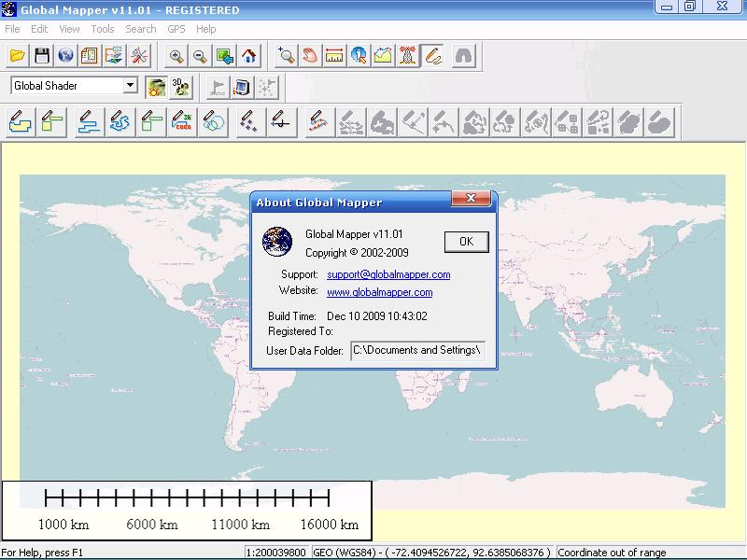Open the Search menu
747x560 pixels.
141,29
